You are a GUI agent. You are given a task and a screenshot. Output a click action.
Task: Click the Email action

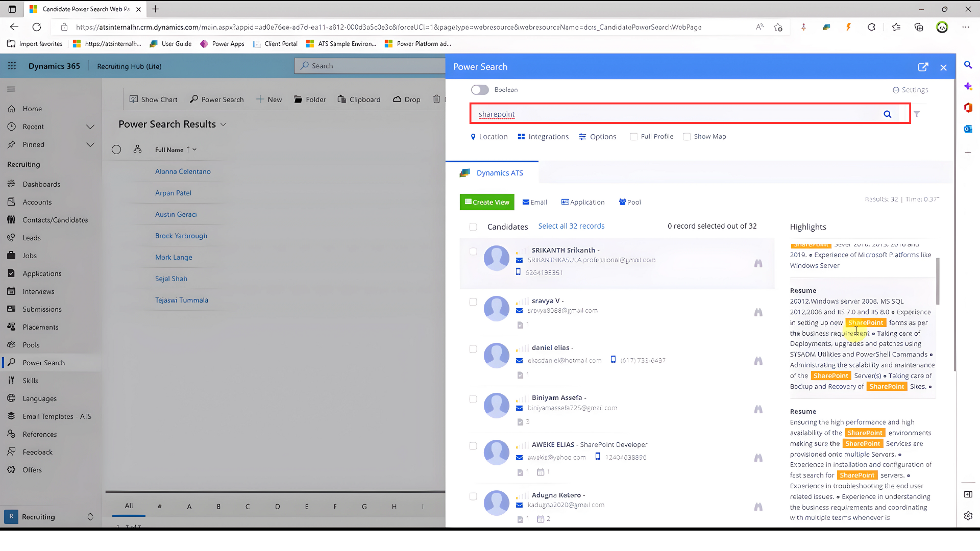(x=534, y=202)
